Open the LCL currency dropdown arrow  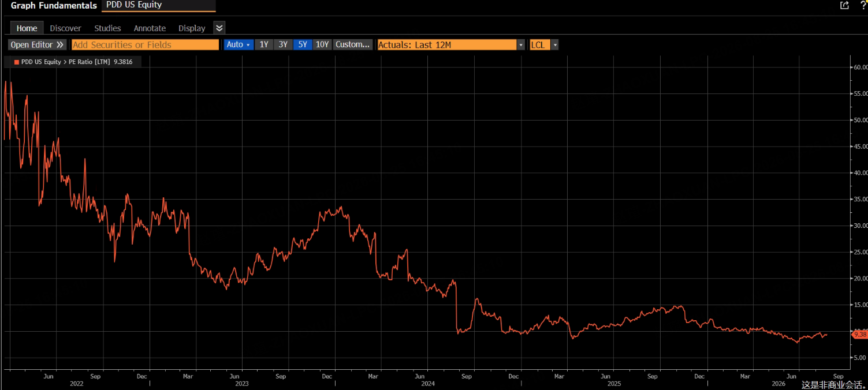(x=555, y=44)
